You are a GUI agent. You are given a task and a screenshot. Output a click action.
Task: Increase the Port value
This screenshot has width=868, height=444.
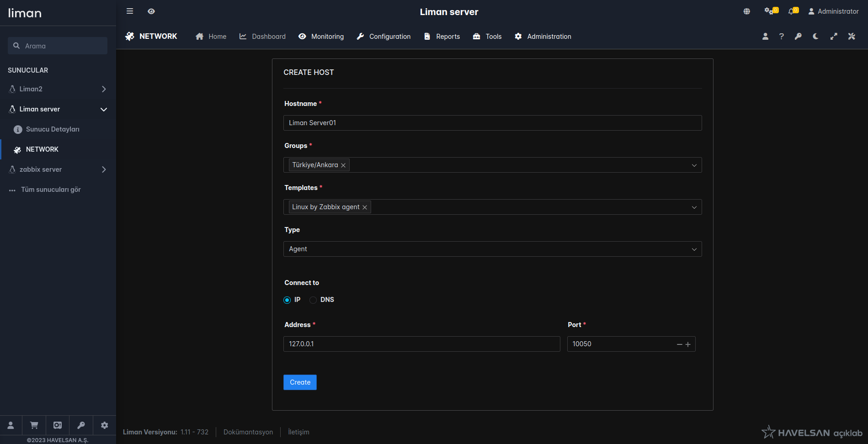point(688,344)
